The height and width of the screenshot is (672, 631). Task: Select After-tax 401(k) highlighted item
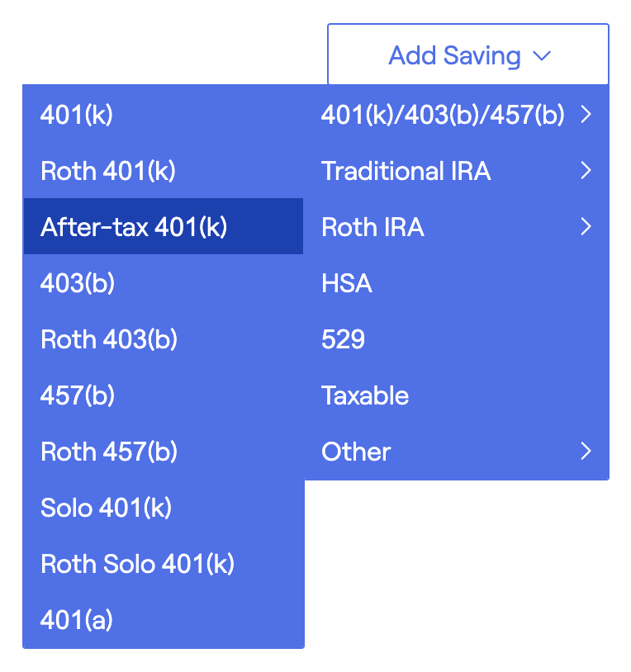(x=164, y=226)
